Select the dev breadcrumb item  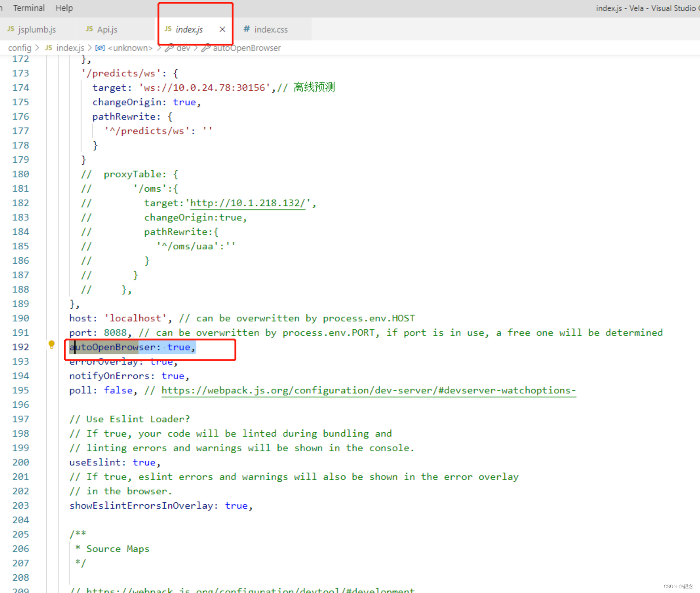[x=183, y=48]
